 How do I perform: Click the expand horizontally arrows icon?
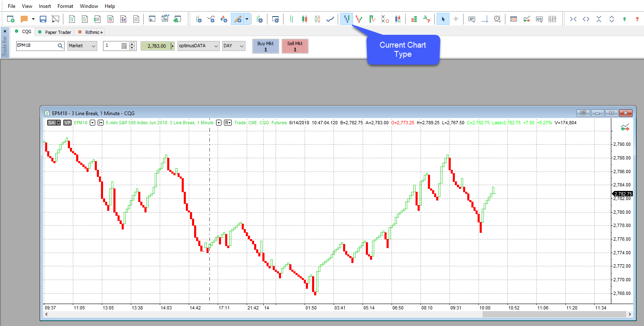coord(586,19)
